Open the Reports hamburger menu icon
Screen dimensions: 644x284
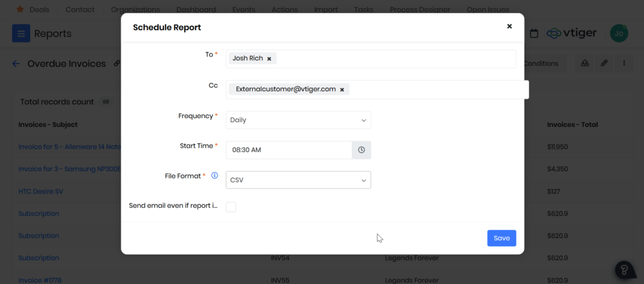[x=21, y=33]
